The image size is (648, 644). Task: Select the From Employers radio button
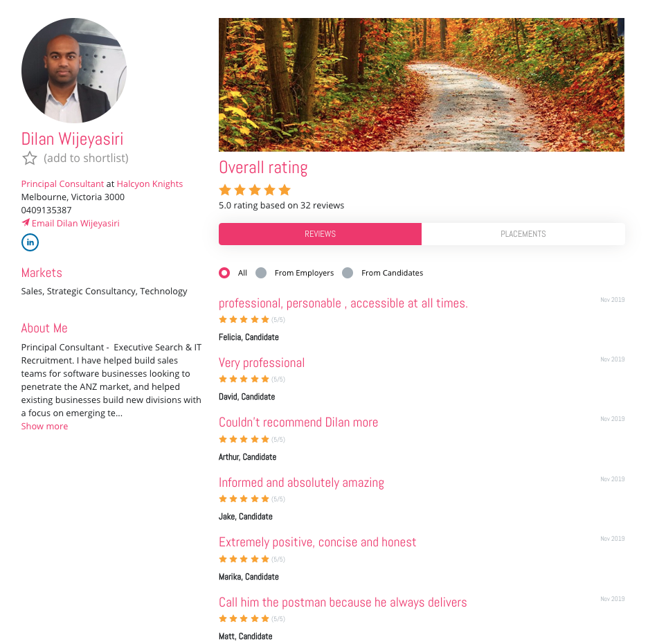(x=261, y=273)
